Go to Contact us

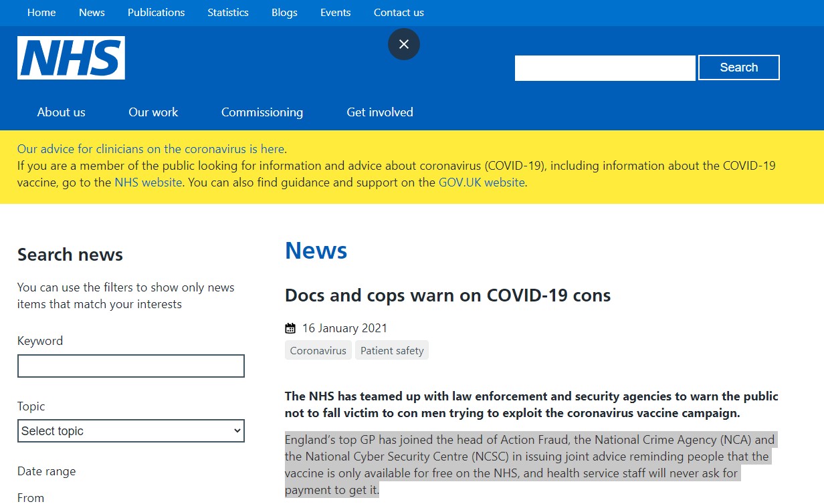point(399,13)
